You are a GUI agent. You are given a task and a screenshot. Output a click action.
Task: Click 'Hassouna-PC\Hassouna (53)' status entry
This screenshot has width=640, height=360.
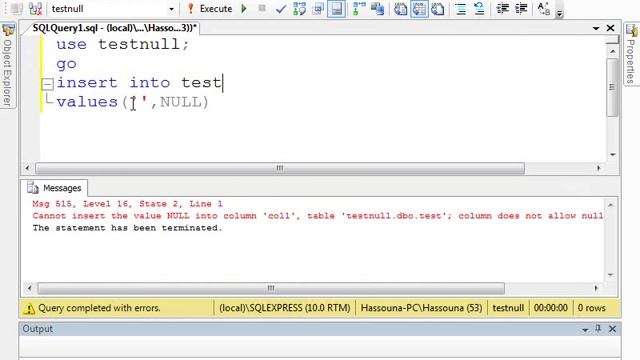coord(421,308)
